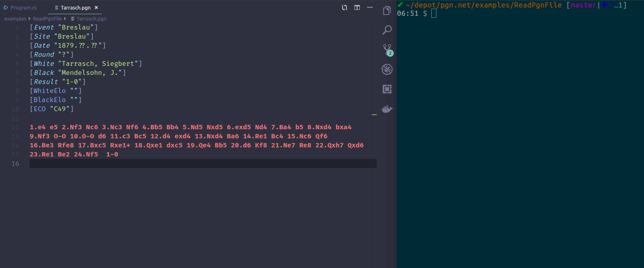Click breadcrumb 'ReadPgnFile'
The width and height of the screenshot is (644, 268).
(x=47, y=19)
